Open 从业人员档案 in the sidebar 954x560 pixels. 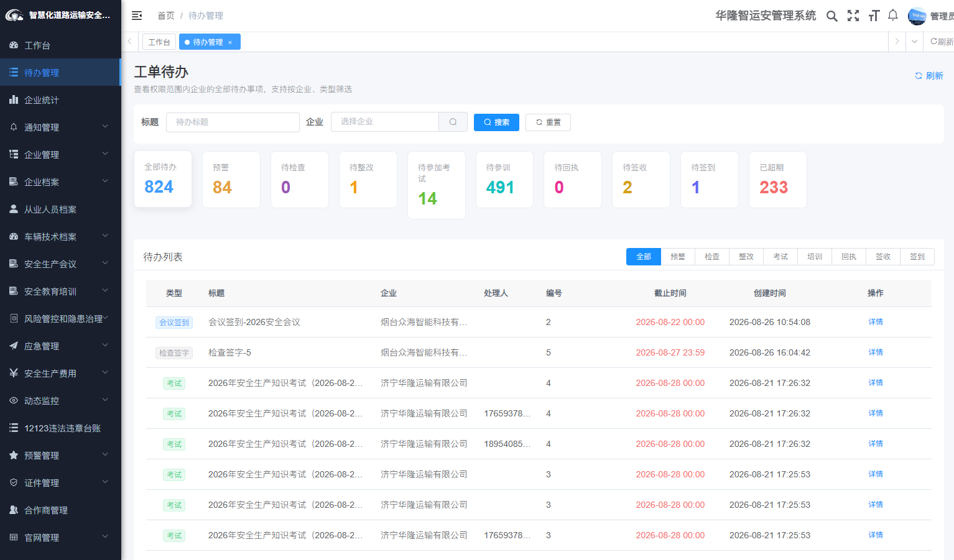tap(60, 209)
